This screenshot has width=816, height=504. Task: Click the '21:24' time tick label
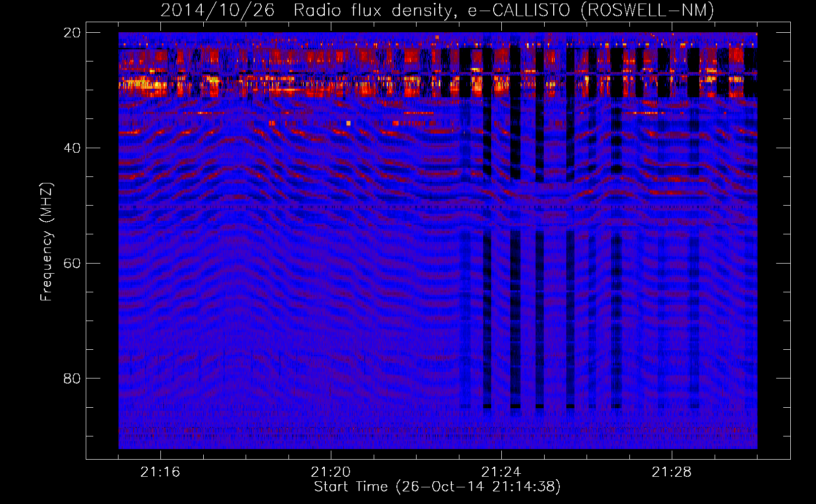point(501,472)
